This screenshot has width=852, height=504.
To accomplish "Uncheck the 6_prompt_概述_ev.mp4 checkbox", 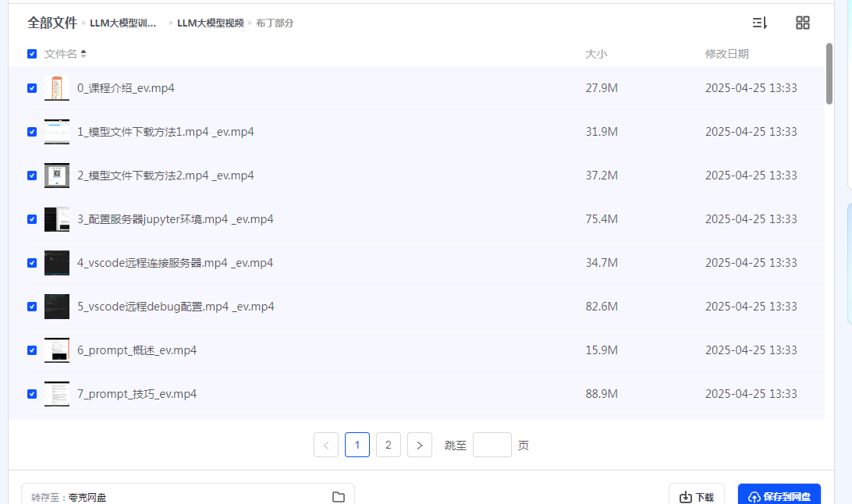I will [x=32, y=350].
